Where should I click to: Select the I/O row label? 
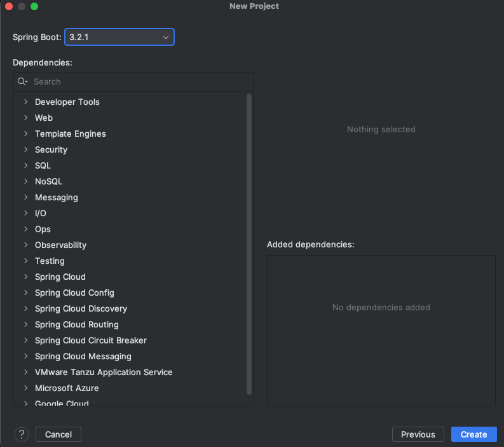(41, 213)
